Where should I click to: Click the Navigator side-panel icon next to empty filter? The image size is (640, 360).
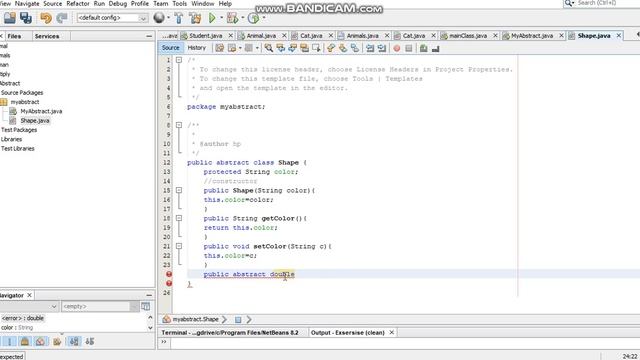pos(145,306)
